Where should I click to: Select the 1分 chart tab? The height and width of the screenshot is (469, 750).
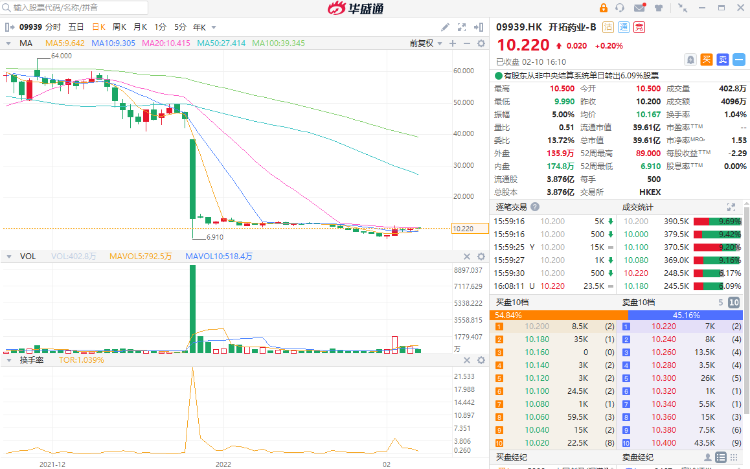[x=160, y=27]
